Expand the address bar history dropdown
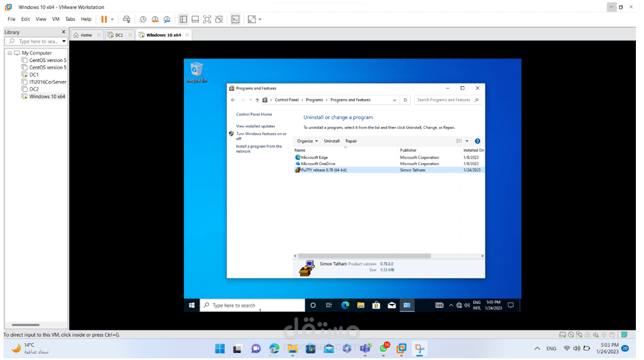Image resolution: width=644 pixels, height=360 pixels. coord(394,100)
